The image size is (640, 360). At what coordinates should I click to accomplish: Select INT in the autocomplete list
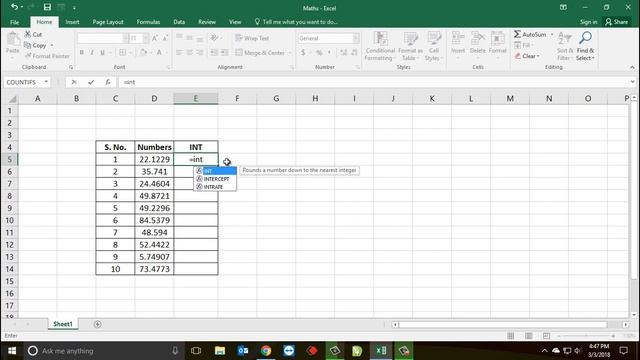tap(215, 171)
